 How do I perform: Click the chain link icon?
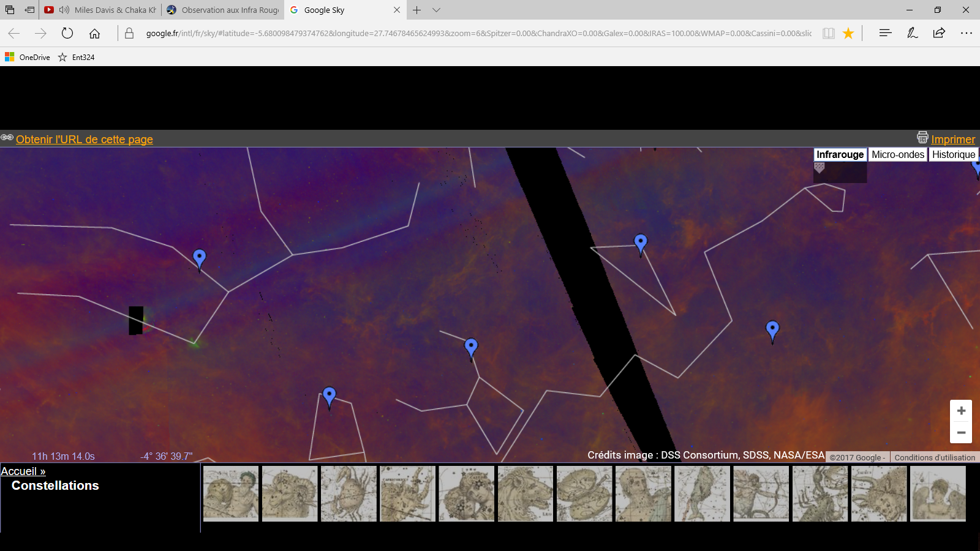(x=7, y=138)
